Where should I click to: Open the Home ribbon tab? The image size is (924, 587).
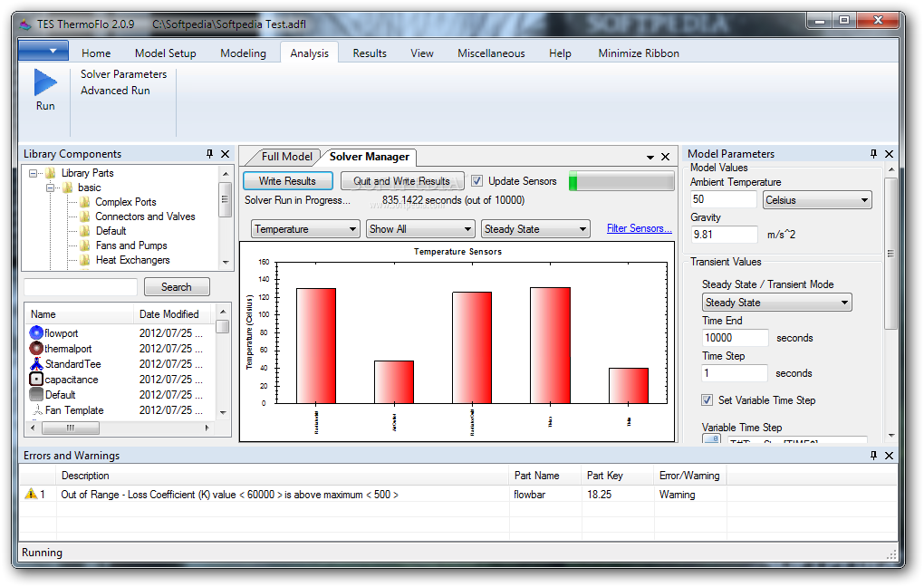click(x=96, y=53)
